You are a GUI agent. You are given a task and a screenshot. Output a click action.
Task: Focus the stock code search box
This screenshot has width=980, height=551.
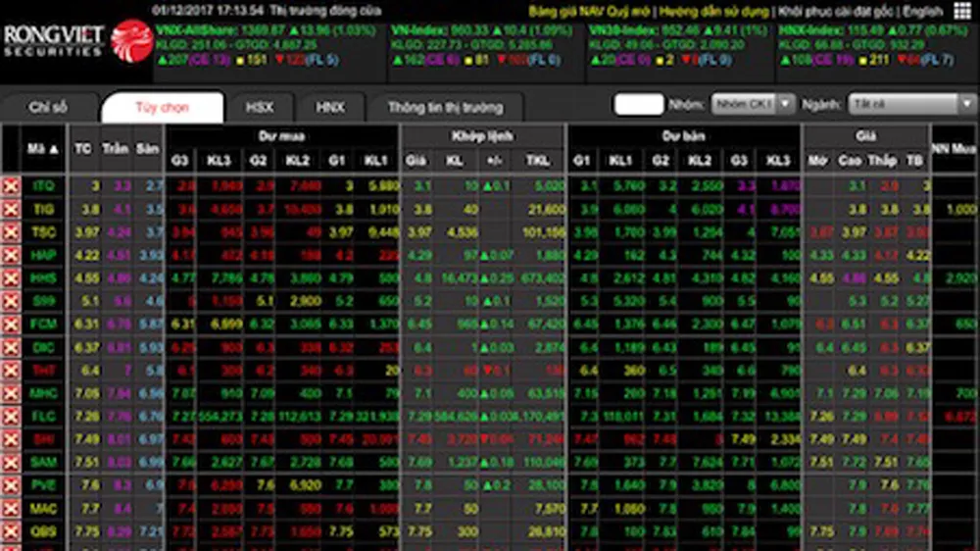(x=638, y=104)
